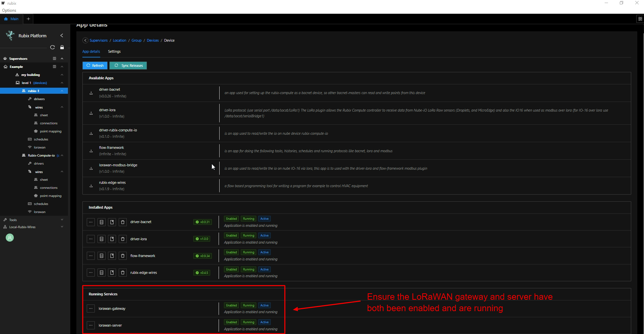Image resolution: width=644 pixels, height=334 pixels.
Task: Click the v0.9.34 version badge for flow-framework
Action: [x=202, y=256]
